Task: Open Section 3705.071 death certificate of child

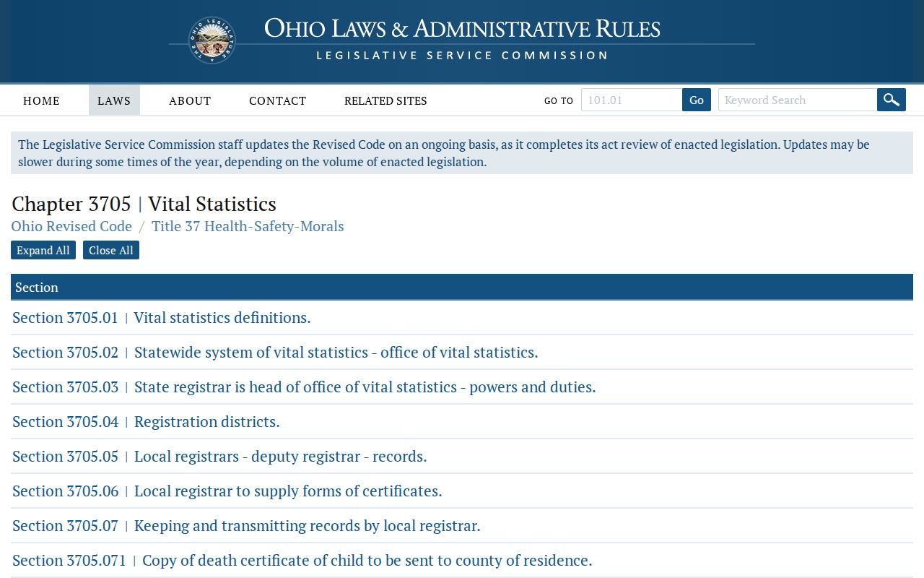Action: click(x=462, y=560)
